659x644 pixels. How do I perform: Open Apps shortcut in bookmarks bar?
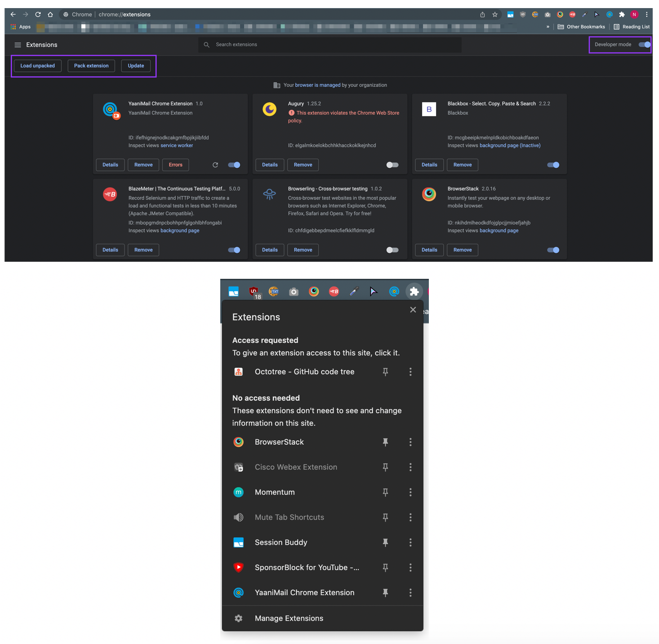pos(20,27)
